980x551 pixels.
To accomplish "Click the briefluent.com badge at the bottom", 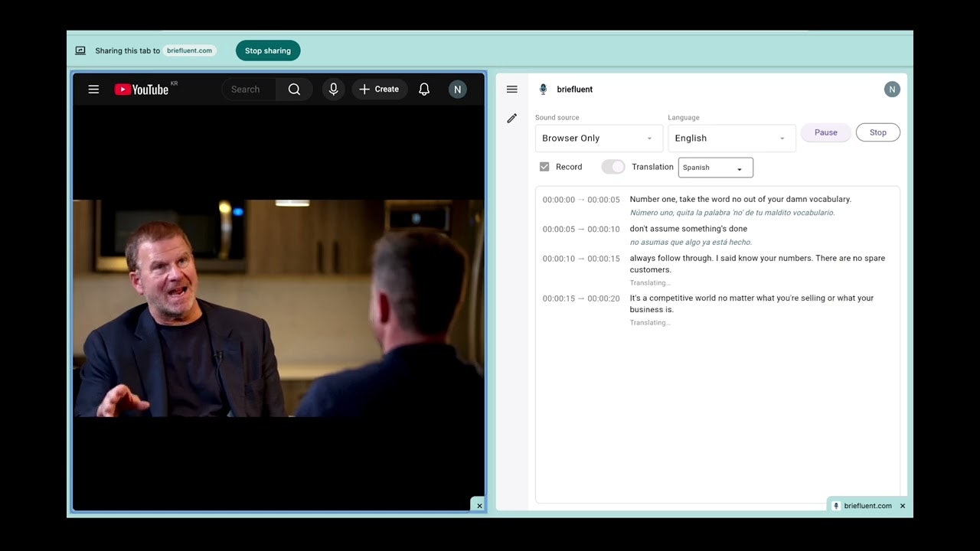I will point(862,506).
